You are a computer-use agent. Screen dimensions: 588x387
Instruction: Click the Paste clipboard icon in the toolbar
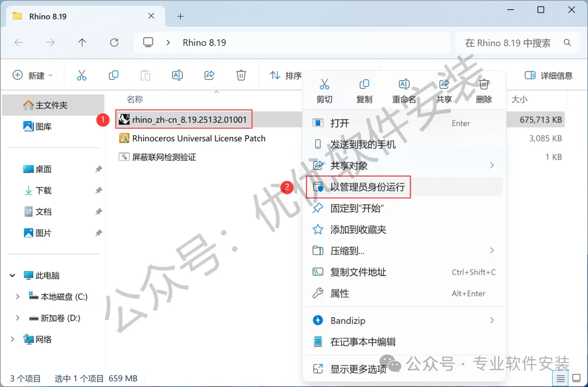(x=145, y=75)
